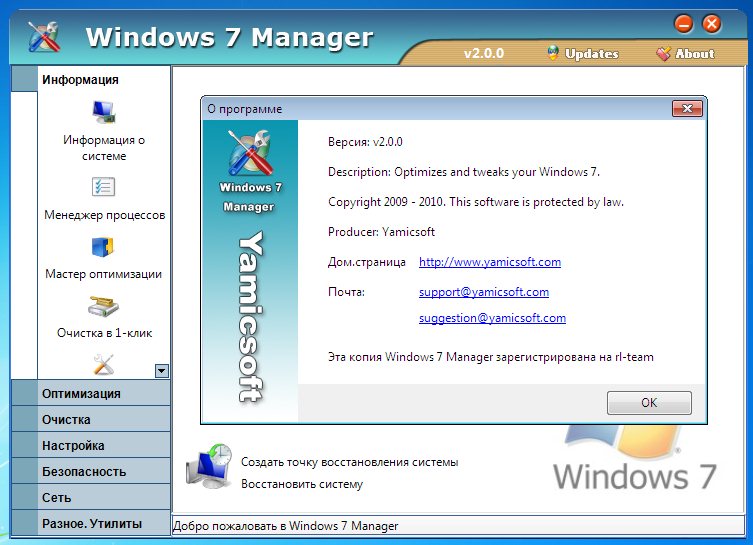Open the Информация о системе icon

[104, 111]
